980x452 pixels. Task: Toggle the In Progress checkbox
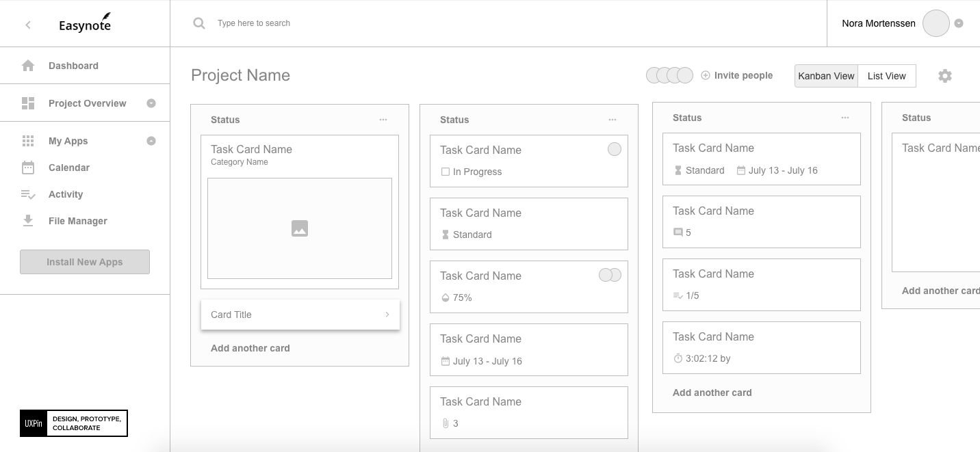point(446,172)
